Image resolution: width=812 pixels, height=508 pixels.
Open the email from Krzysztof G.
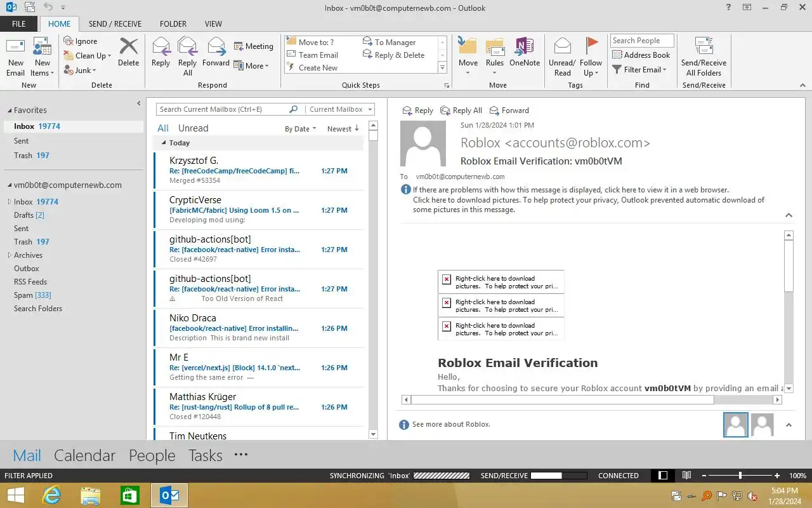tap(258, 170)
